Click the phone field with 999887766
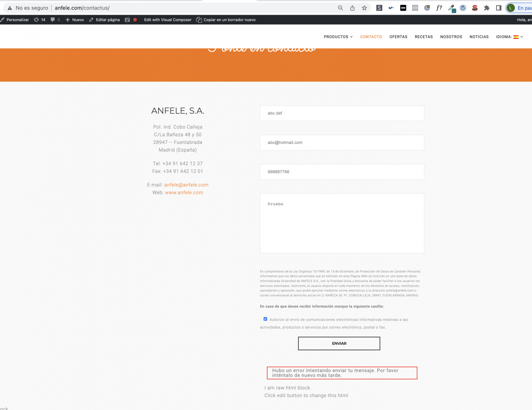Image resolution: width=532 pixels, height=410 pixels. tap(342, 172)
